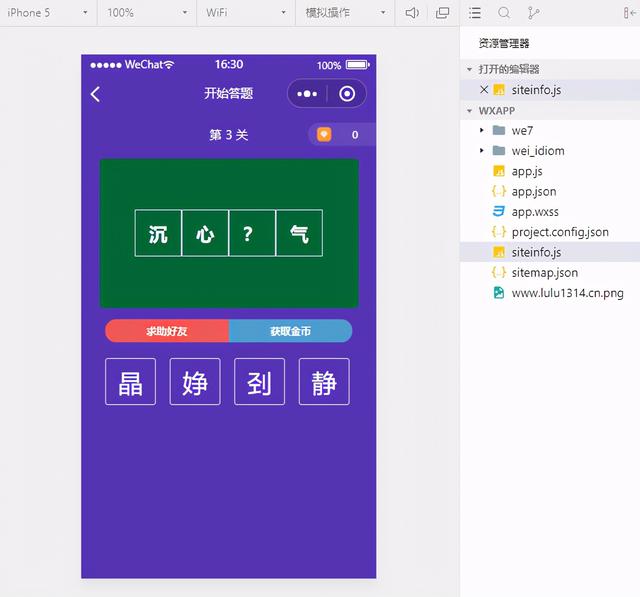Image resolution: width=640 pixels, height=597 pixels.
Task: Click the app.wxss CSS file icon
Action: pyautogui.click(x=499, y=211)
